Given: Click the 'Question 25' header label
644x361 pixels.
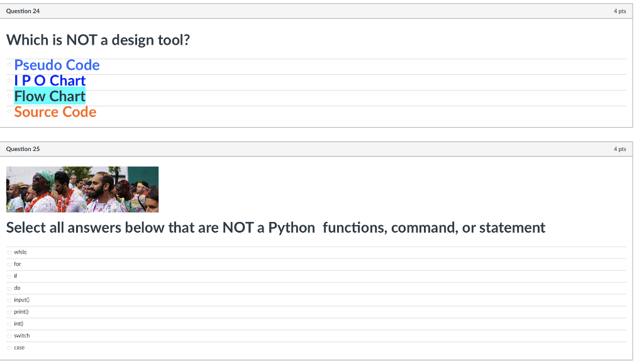Looking at the screenshot, I should click(23, 148).
